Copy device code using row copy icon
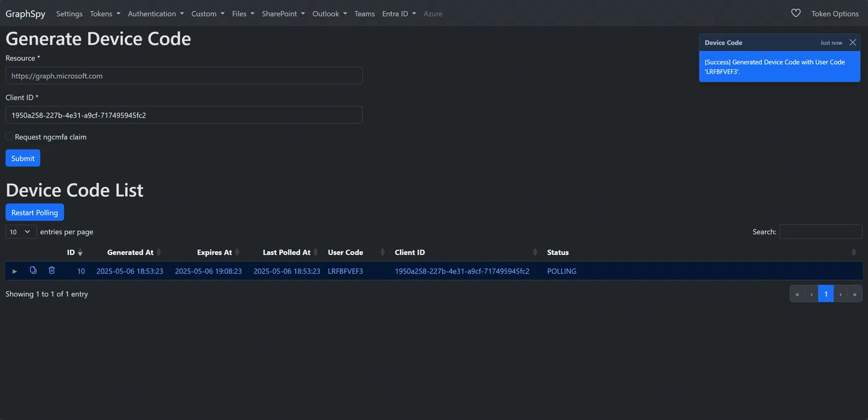This screenshot has width=868, height=420. 33,270
